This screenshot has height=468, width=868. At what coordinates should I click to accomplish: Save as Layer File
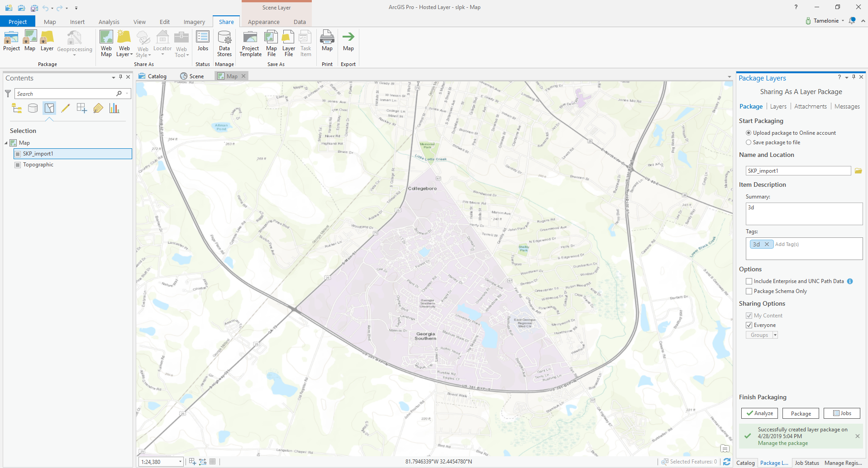[289, 43]
